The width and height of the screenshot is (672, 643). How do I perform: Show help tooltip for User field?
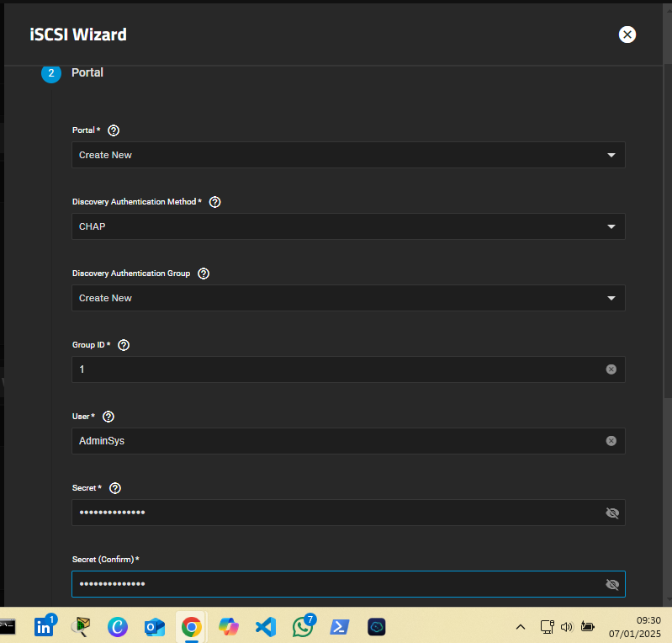(x=108, y=417)
